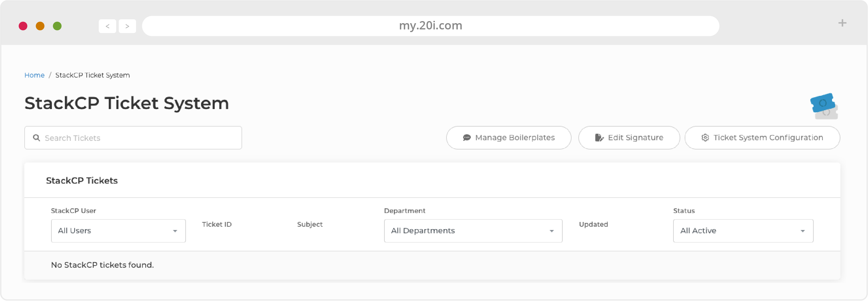The image size is (868, 301).
Task: Click the Manage Boilerplates button
Action: point(509,138)
